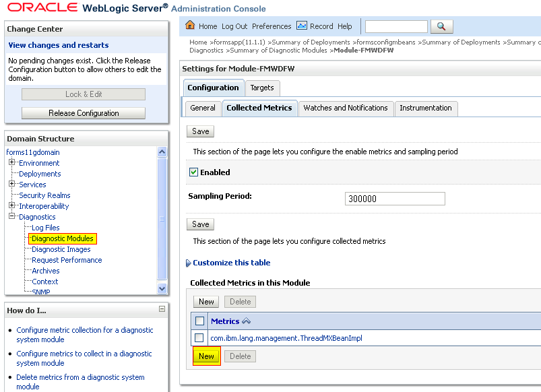Image resolution: width=541 pixels, height=392 pixels.
Task: Click Delete button above Metrics table
Action: point(240,302)
